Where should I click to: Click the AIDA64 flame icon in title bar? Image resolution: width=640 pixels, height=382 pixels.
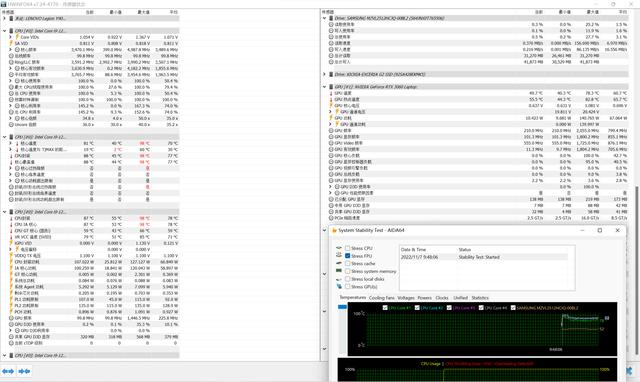[334, 231]
